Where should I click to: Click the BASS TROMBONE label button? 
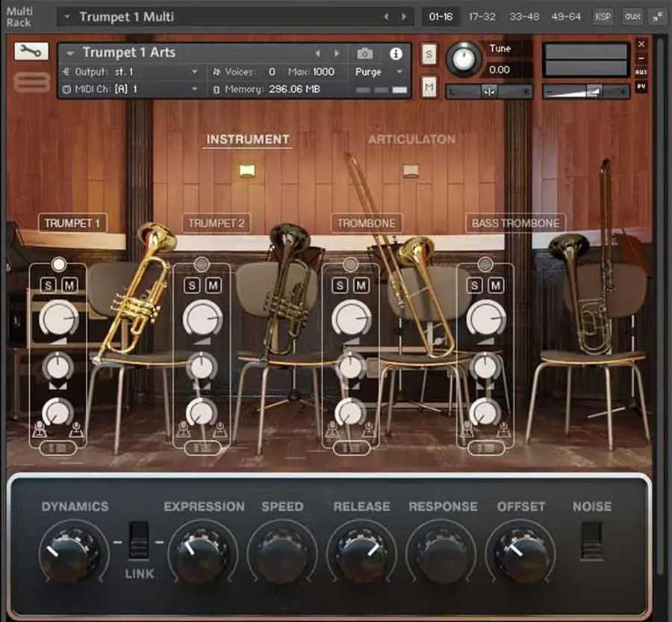pyautogui.click(x=515, y=223)
